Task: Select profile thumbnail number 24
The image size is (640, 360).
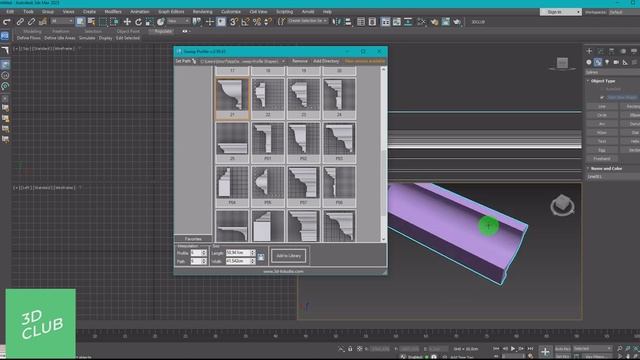Action: pyautogui.click(x=339, y=99)
